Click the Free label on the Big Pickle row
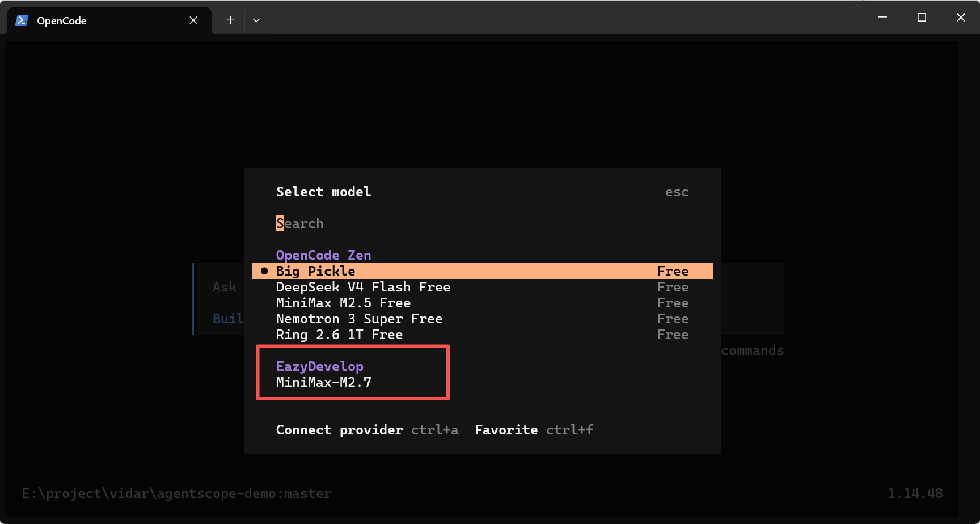Screen dimensions: 980x524 coord(673,271)
